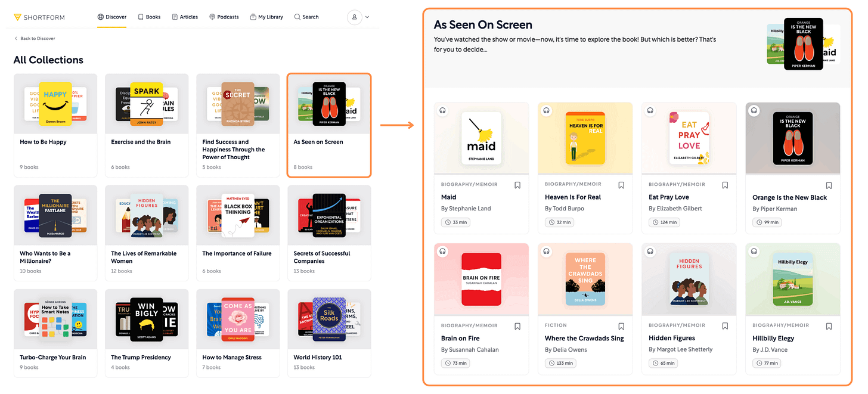
Task: Open Find Success and Happiness collection thumbnail
Action: (238, 104)
